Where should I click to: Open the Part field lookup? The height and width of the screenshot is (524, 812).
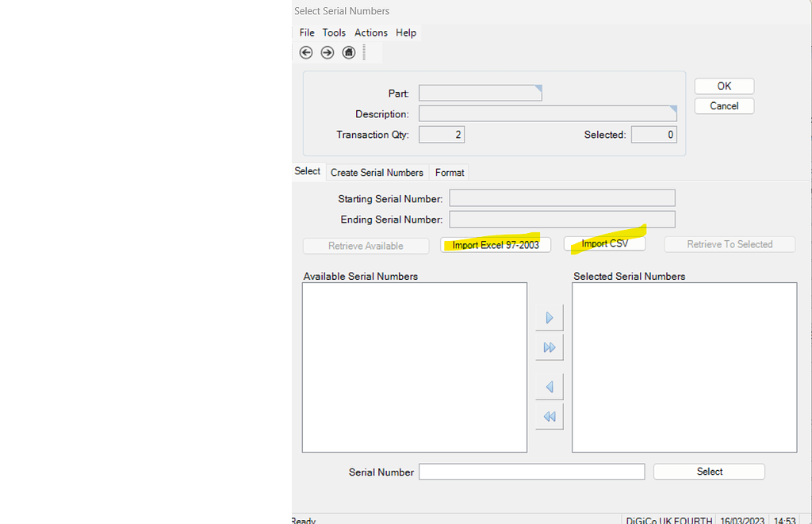(x=538, y=88)
